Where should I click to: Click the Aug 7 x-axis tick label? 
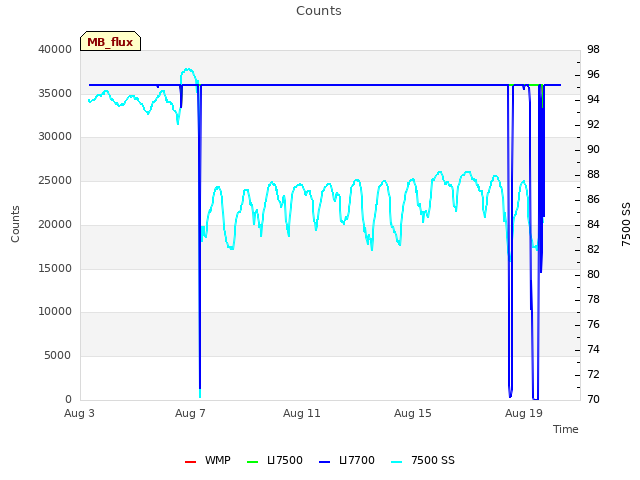pos(190,413)
